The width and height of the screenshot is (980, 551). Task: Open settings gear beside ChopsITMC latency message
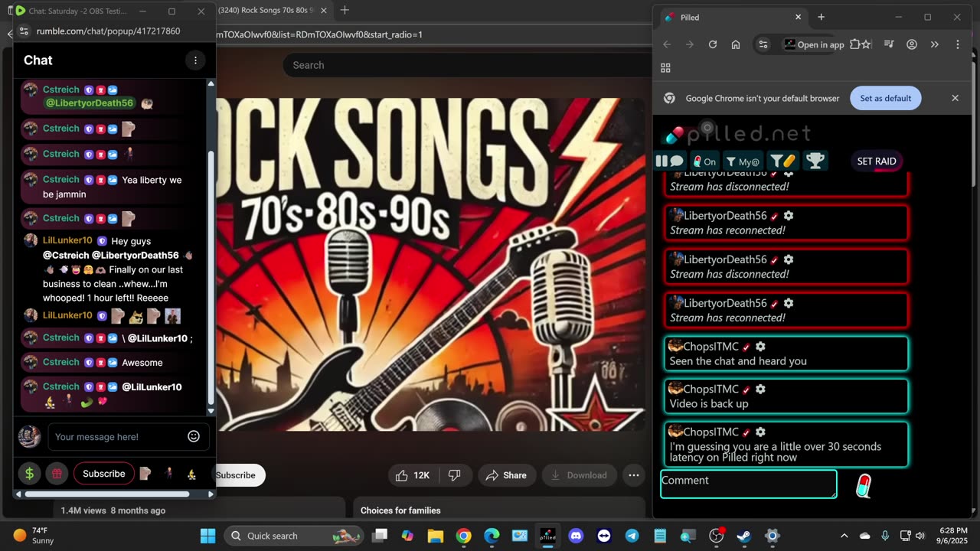click(760, 432)
